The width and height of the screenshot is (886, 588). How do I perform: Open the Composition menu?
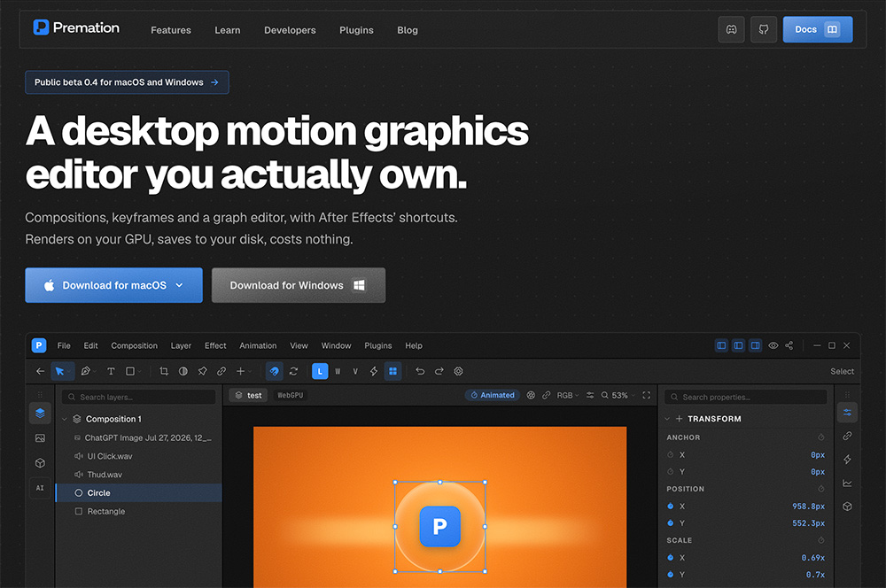pos(134,345)
